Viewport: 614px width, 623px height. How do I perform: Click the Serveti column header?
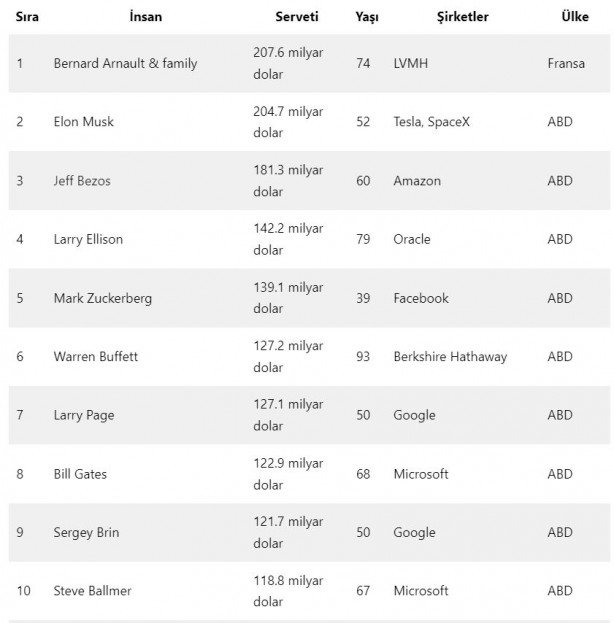coord(297,17)
